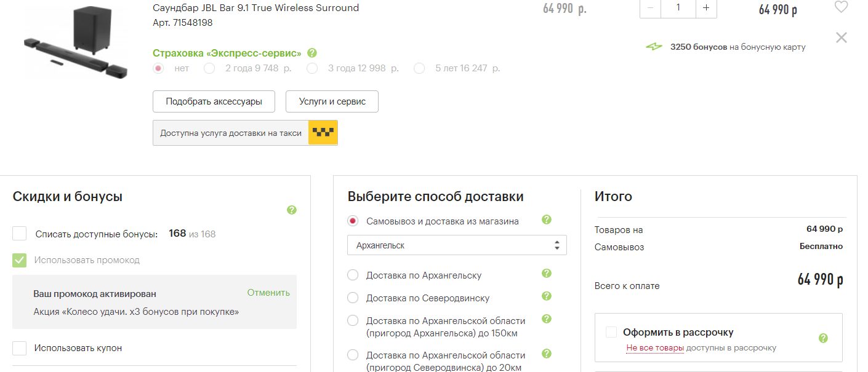Image resolution: width=868 pixels, height=372 pixels.
Task: Uncheck Использовать промокод checkbox
Action: click(20, 260)
